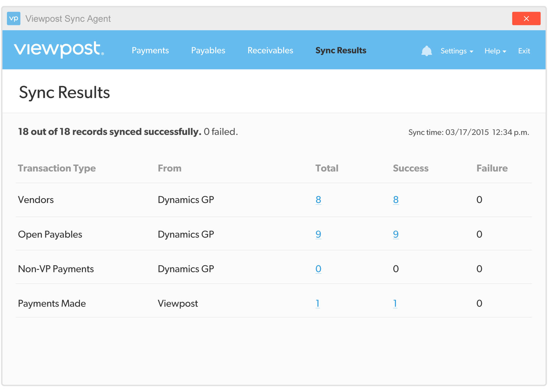Click the VP app icon in title bar
The image size is (548, 392).
(x=14, y=19)
